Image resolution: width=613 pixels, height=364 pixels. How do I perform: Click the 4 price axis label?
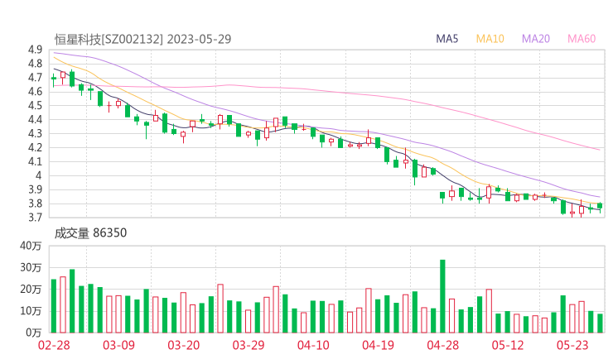(x=38, y=175)
